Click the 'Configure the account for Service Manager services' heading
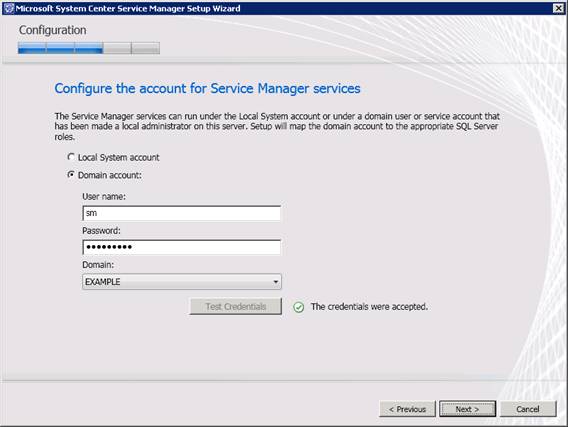568x427 pixels. 207,89
